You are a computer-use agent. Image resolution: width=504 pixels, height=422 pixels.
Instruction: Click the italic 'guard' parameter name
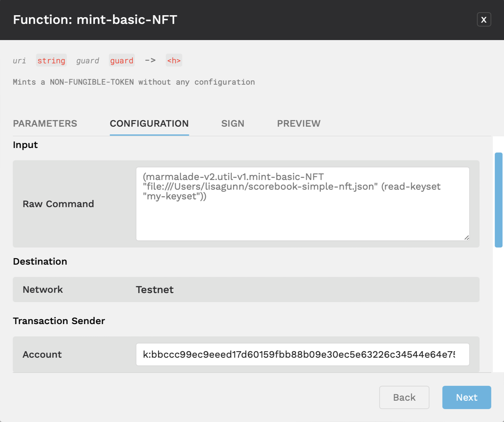pos(88,61)
